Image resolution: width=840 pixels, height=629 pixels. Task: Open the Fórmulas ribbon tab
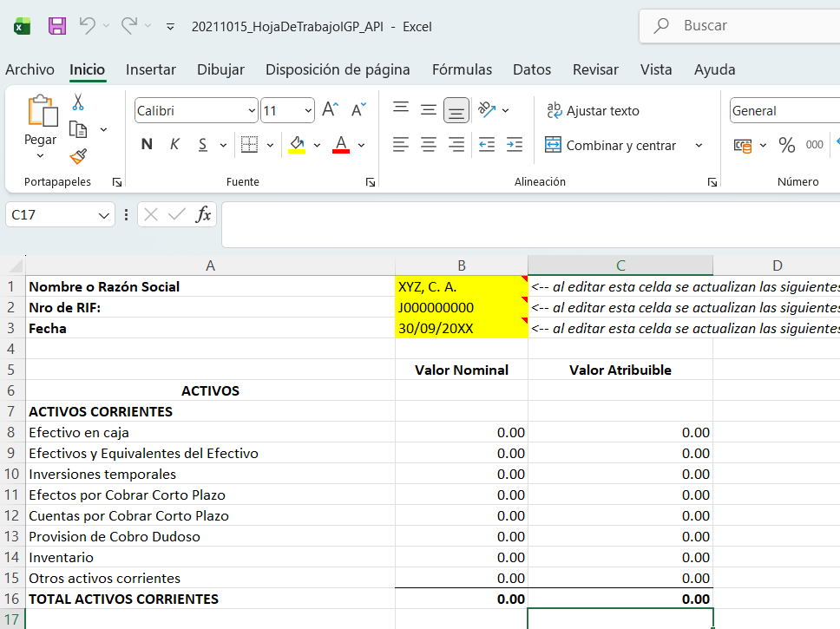(462, 69)
